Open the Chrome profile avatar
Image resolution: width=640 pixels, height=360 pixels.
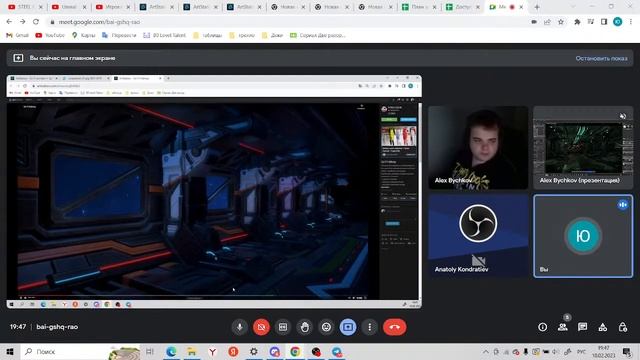pyautogui.click(x=618, y=22)
